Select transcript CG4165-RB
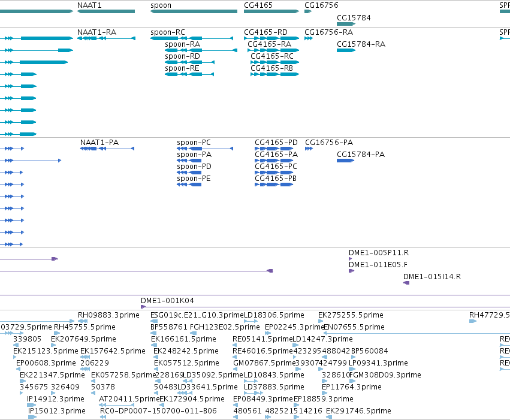The image size is (510, 420). [x=274, y=74]
